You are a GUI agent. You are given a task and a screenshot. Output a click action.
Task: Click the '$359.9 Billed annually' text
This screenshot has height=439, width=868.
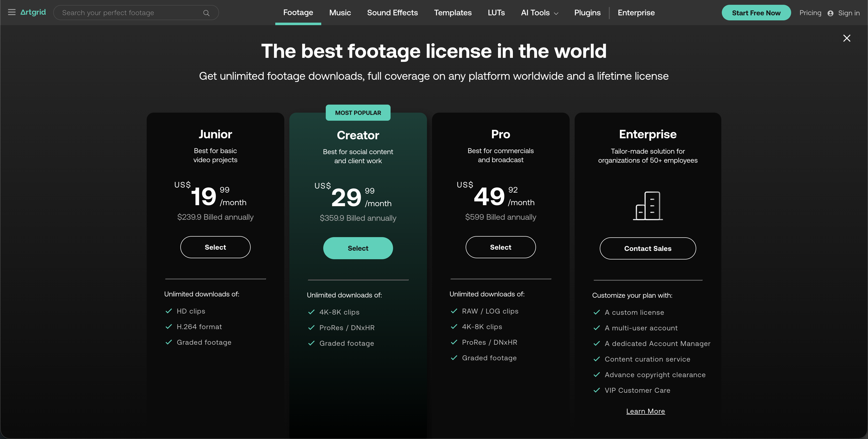(358, 218)
